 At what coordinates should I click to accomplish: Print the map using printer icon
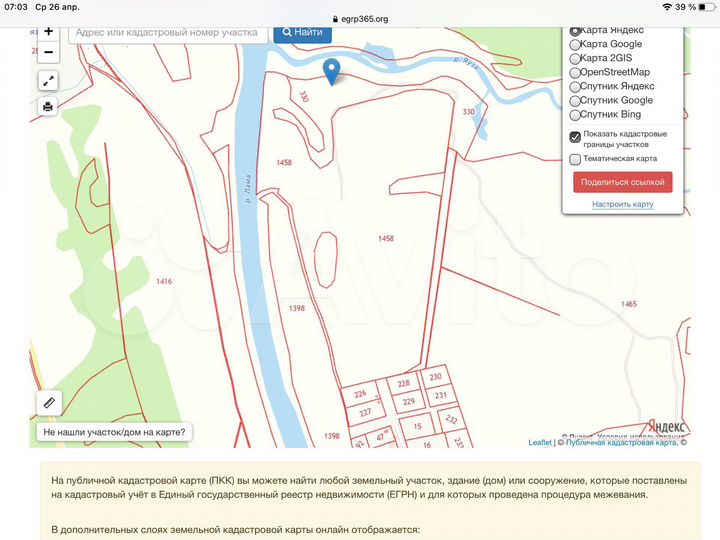48,106
